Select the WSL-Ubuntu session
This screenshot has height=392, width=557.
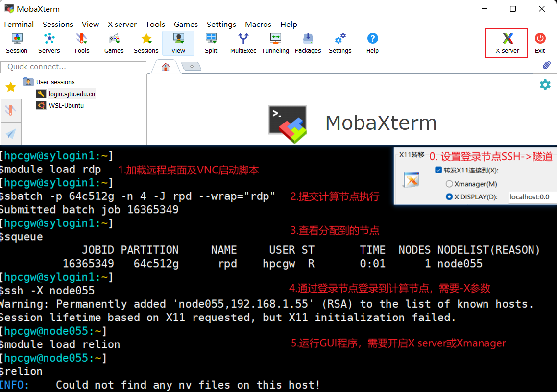point(60,105)
